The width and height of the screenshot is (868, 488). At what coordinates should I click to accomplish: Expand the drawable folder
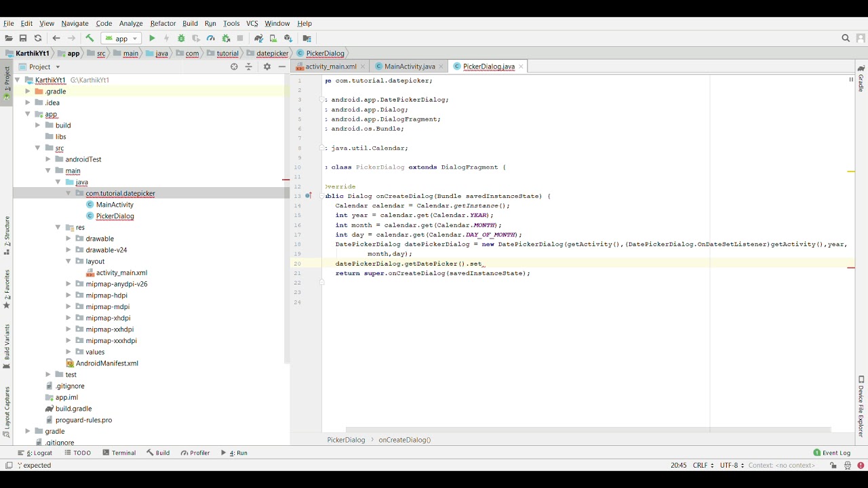68,239
